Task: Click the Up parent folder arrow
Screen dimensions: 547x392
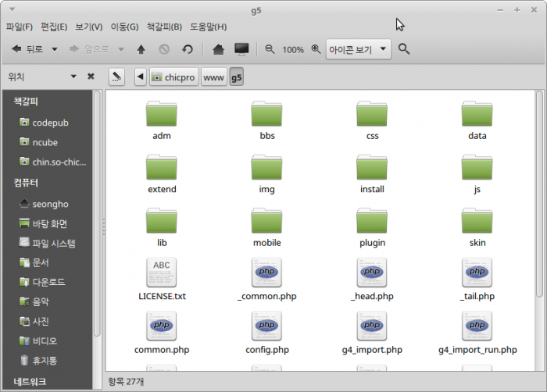Action: [141, 49]
